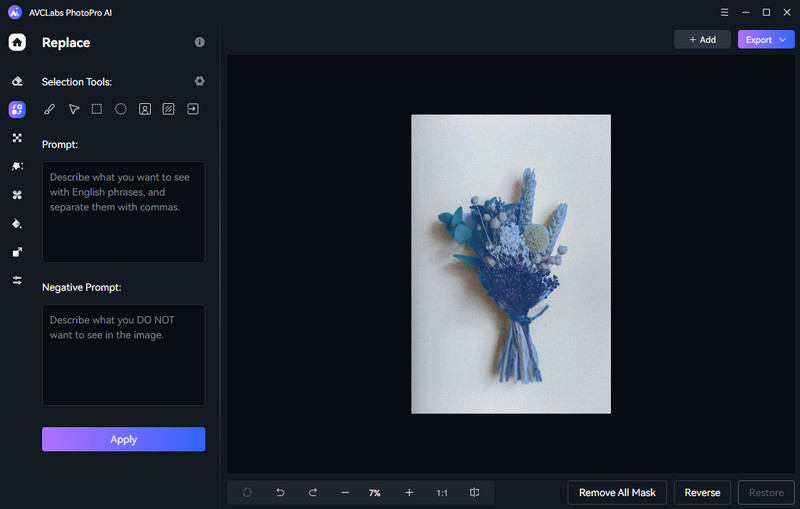The image size is (800, 509).
Task: Open the hamburger main menu
Action: click(x=724, y=12)
